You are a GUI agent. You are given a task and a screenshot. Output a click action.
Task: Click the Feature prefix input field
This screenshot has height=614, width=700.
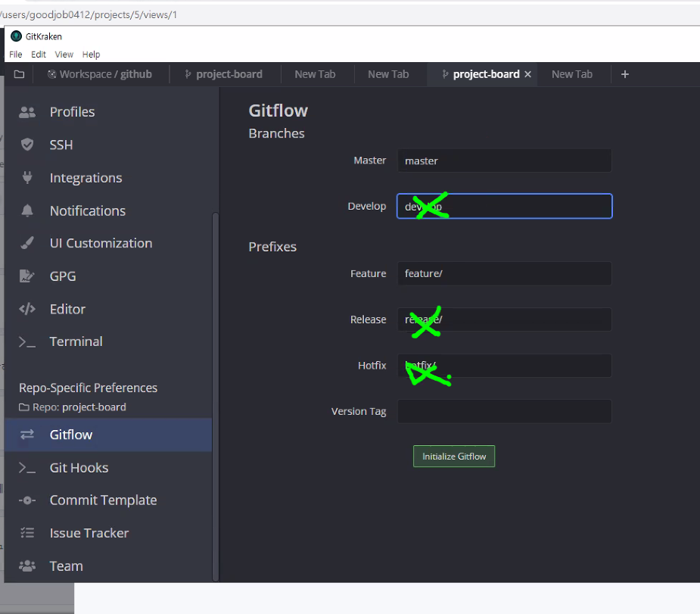[x=505, y=273]
